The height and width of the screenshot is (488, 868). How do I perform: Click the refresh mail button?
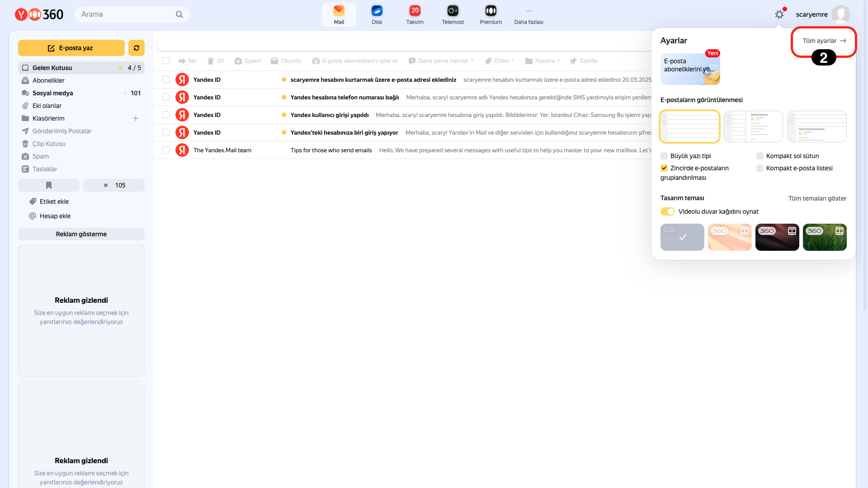click(x=136, y=48)
